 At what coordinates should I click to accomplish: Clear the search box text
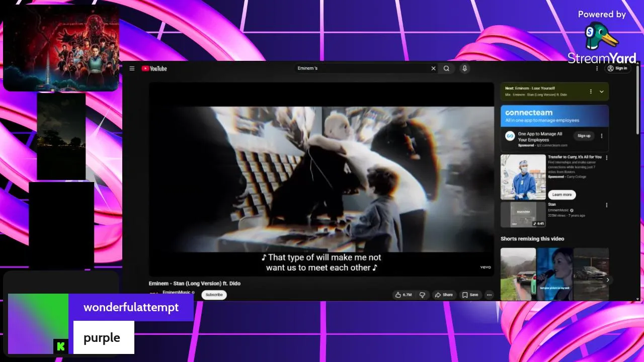(433, 68)
